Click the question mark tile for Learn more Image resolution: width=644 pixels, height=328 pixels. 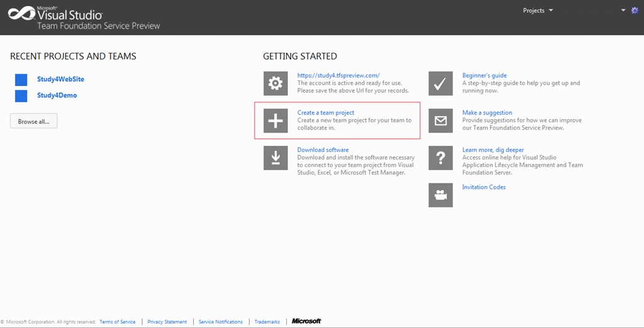point(441,158)
